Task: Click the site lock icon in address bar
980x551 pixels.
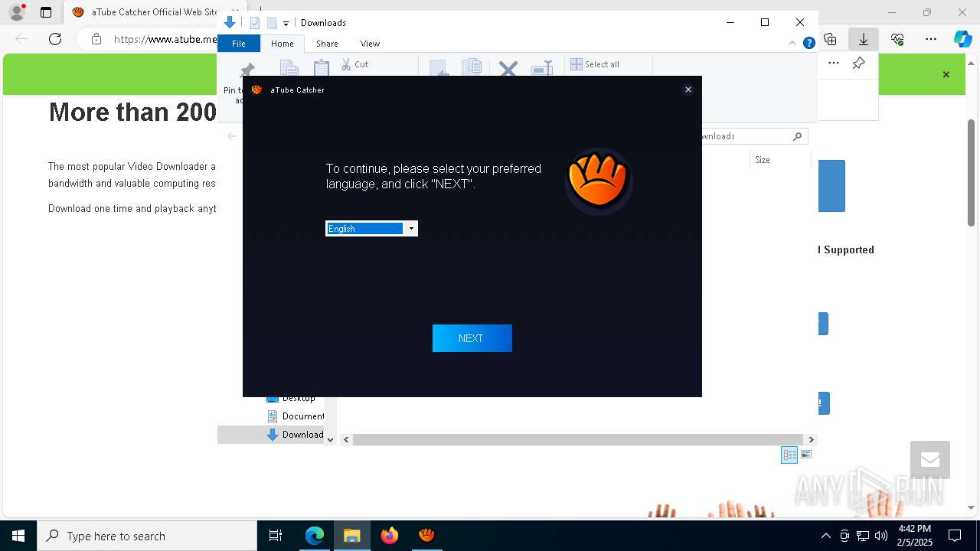Action: click(x=96, y=39)
